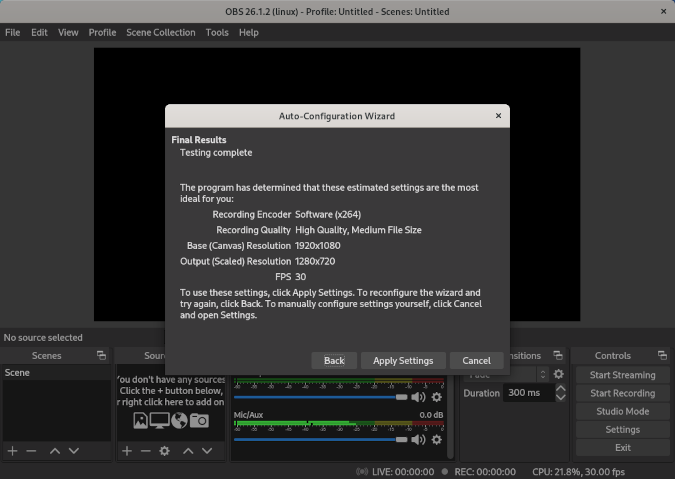
Task: Pop out the Scenes dock icon
Action: (x=101, y=355)
